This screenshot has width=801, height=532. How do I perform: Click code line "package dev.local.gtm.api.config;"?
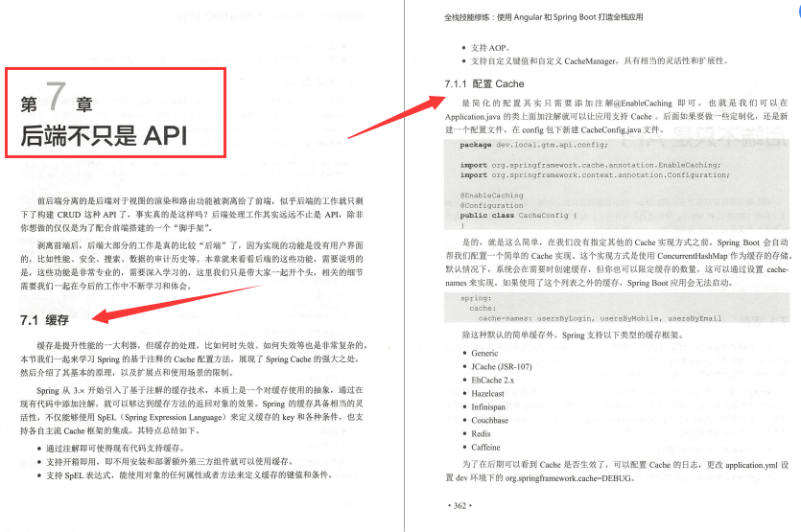pyautogui.click(x=533, y=145)
